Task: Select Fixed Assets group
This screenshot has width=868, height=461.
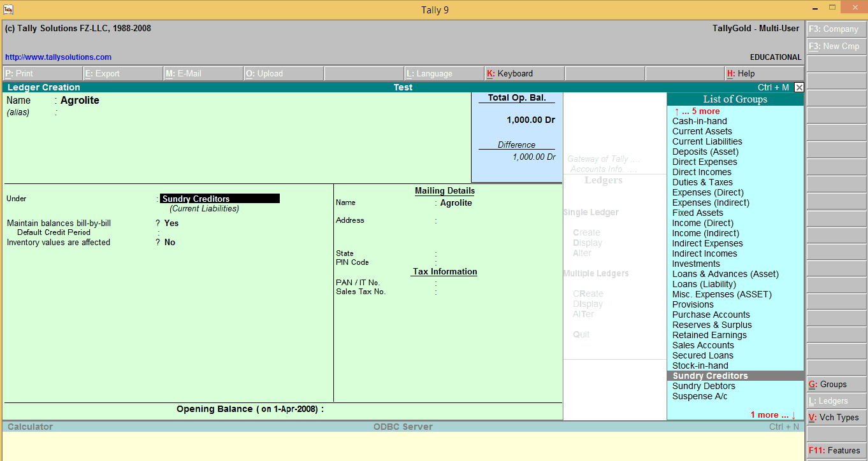Action: coord(698,213)
